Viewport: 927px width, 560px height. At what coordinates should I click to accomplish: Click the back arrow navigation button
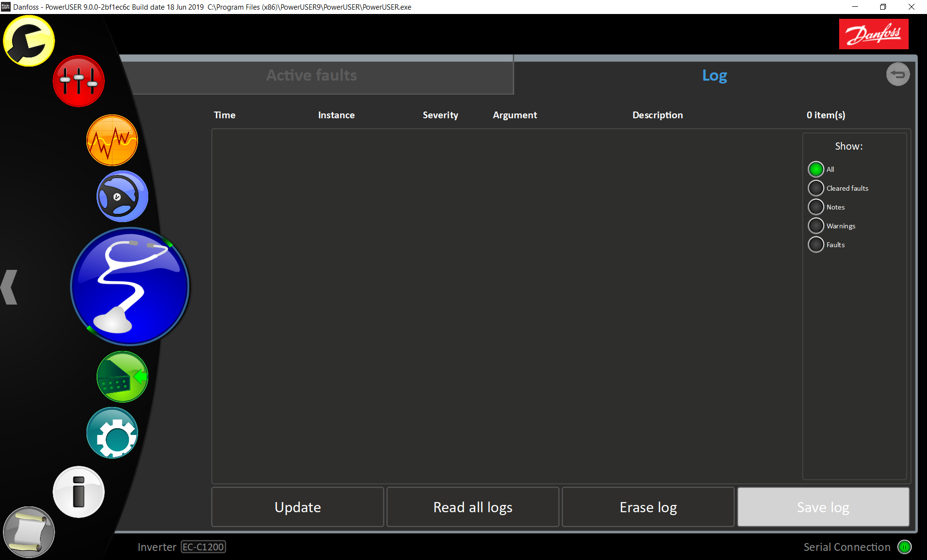(x=899, y=73)
